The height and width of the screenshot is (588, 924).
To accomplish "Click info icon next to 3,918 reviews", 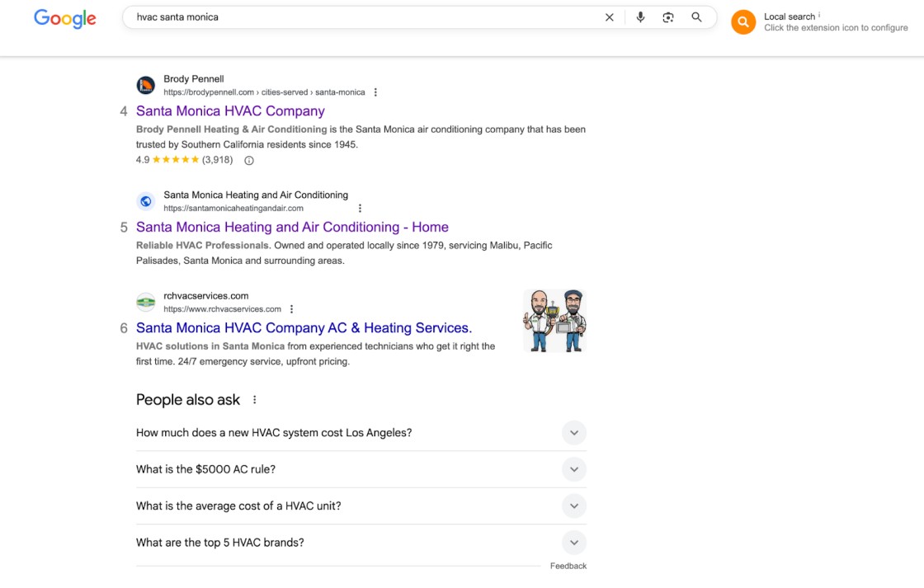I will pyautogui.click(x=248, y=160).
